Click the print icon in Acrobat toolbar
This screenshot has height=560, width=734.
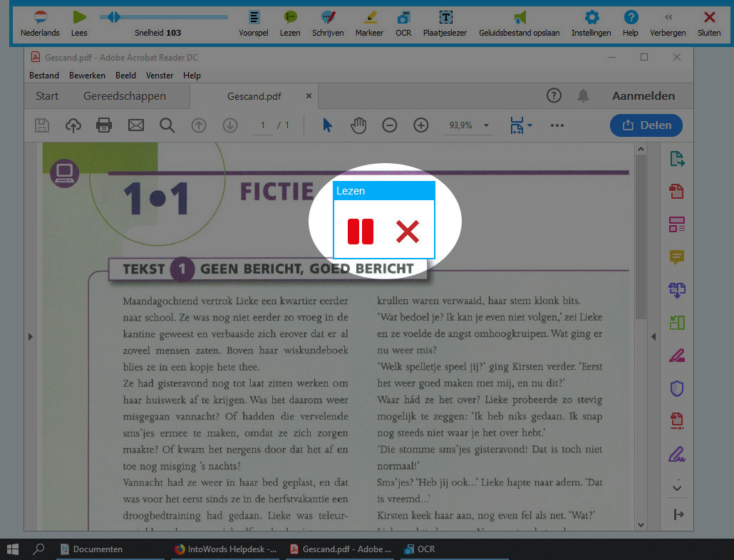click(x=104, y=125)
